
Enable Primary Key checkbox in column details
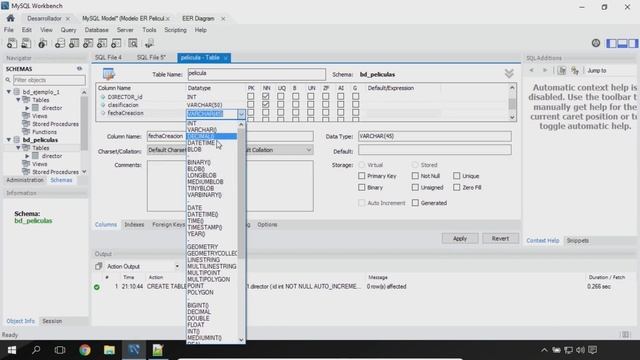tap(362, 176)
